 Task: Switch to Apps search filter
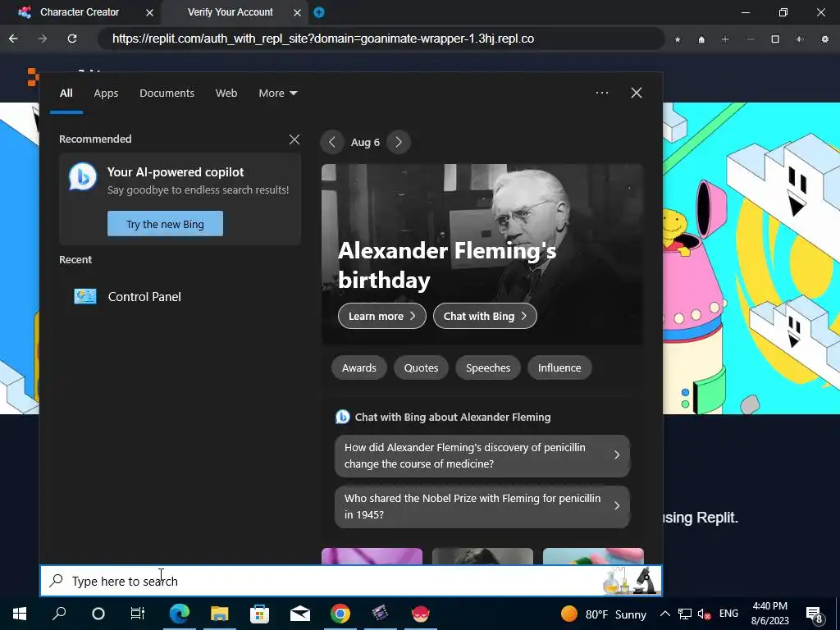106,94
